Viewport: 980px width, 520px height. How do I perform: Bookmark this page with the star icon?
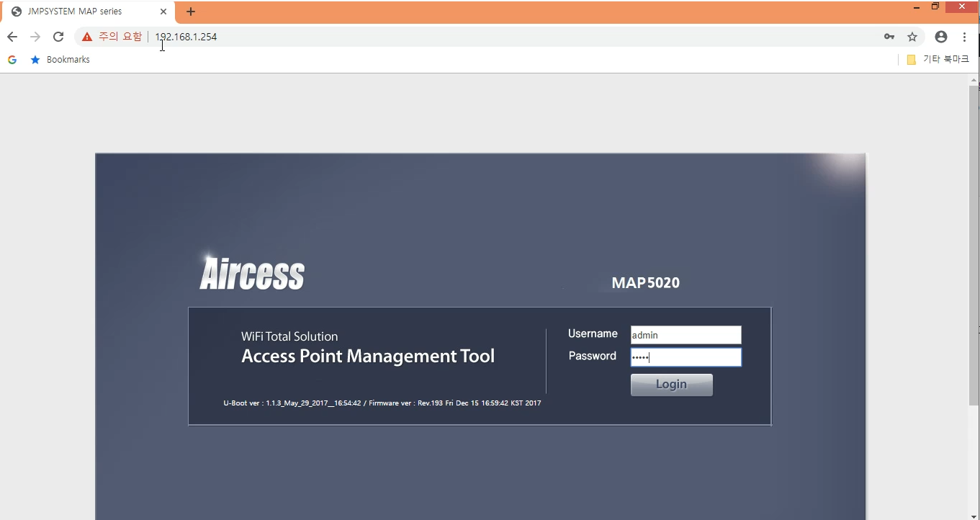(x=912, y=37)
